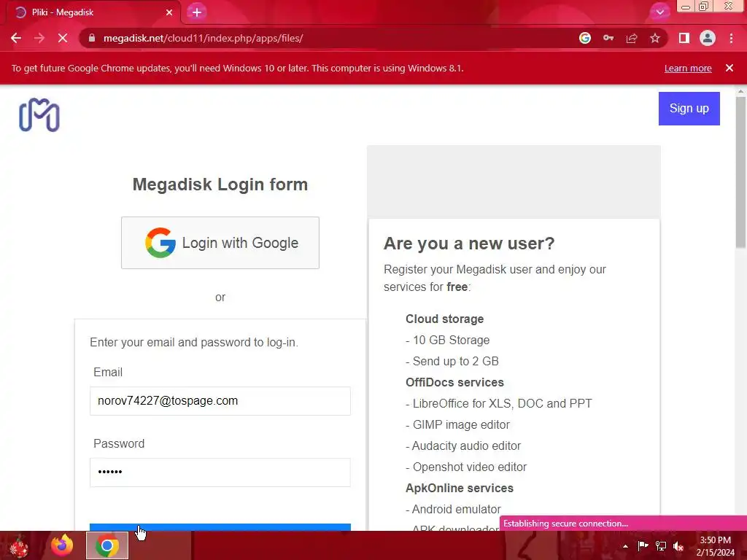
Task: Click the ApkOnline services heading
Action: pos(460,488)
